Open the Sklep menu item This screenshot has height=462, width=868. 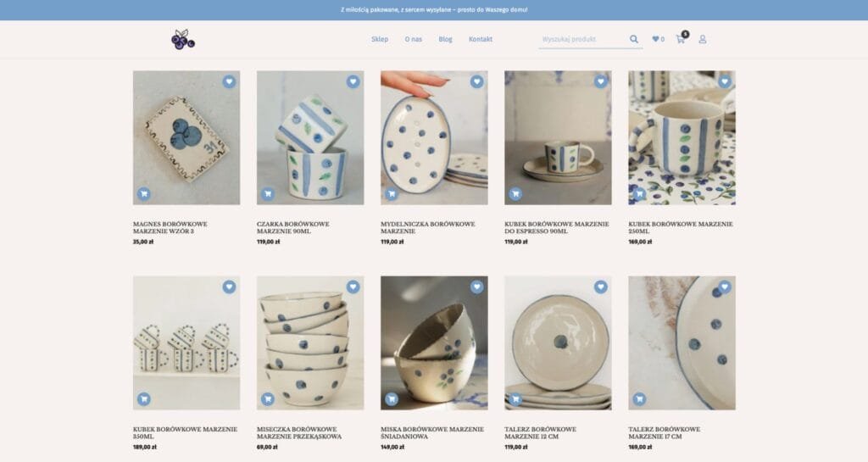click(x=380, y=39)
